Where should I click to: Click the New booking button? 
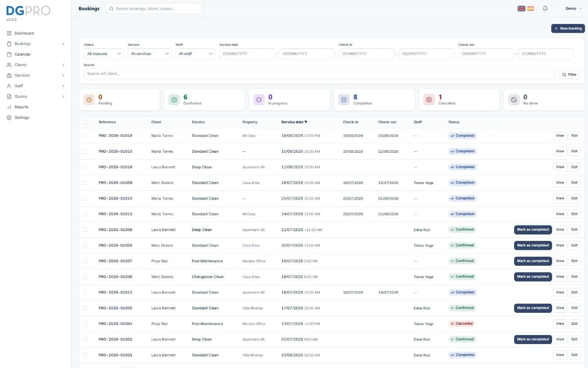coord(568,29)
